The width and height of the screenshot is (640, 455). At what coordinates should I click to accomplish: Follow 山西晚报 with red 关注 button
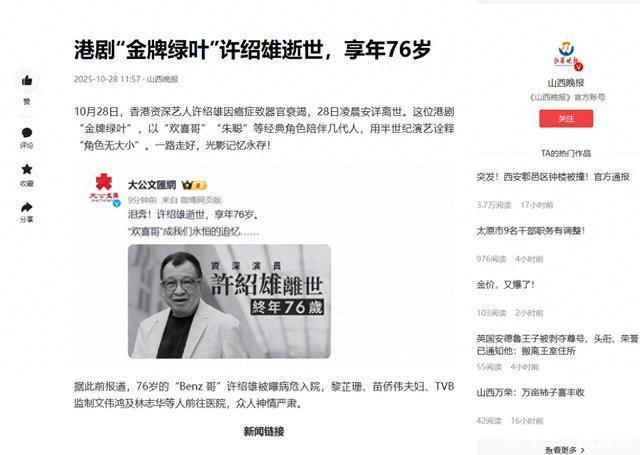coord(566,119)
